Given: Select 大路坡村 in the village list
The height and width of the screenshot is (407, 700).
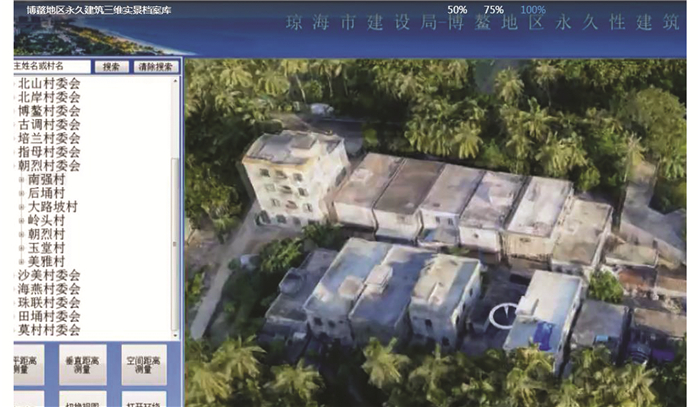Looking at the screenshot, I should point(52,206).
